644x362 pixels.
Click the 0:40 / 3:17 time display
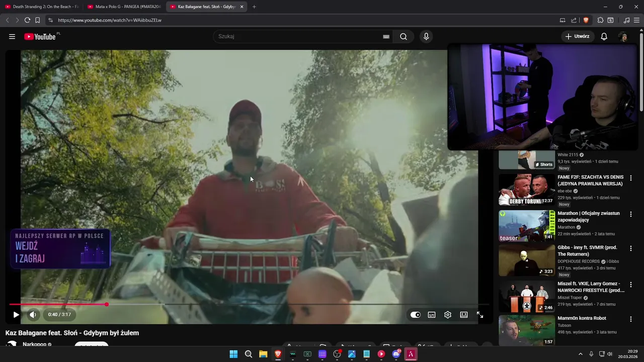click(59, 315)
